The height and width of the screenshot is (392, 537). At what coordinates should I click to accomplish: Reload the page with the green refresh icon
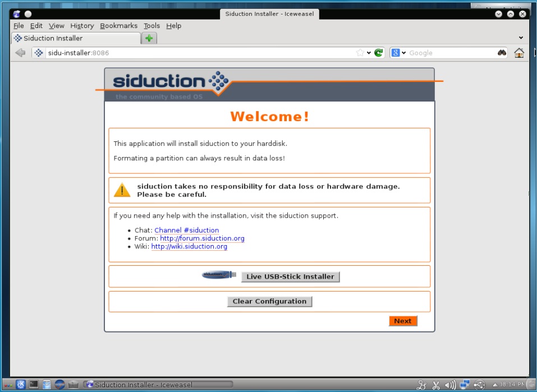pyautogui.click(x=378, y=53)
